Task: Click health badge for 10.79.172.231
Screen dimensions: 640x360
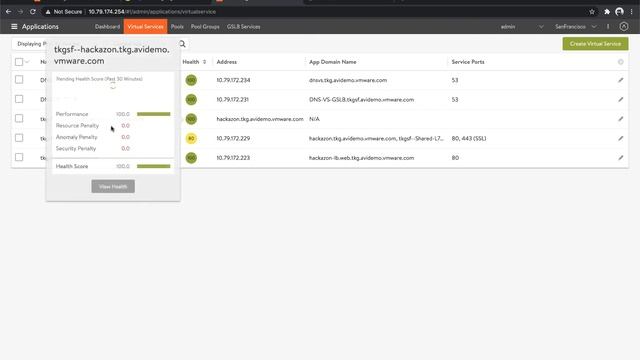Action: [191, 99]
